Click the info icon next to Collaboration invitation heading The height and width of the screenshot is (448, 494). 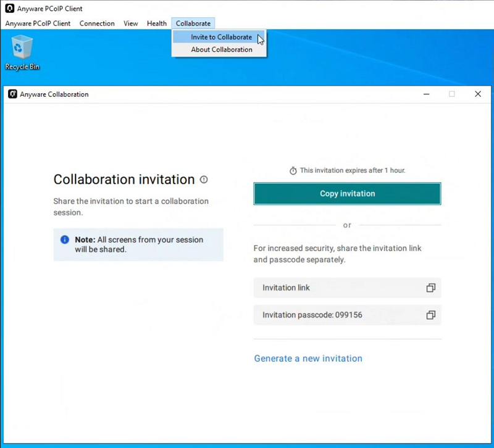point(204,180)
